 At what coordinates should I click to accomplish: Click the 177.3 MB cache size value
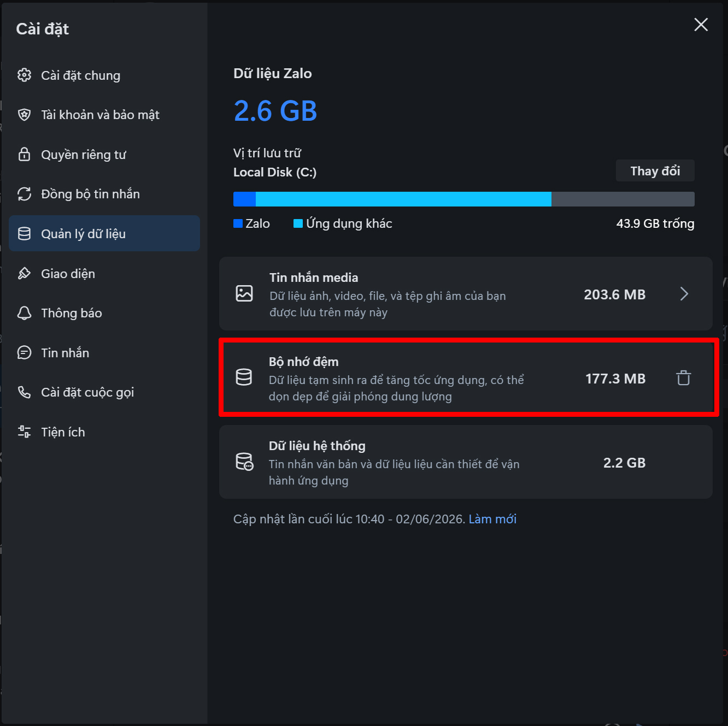[615, 379]
